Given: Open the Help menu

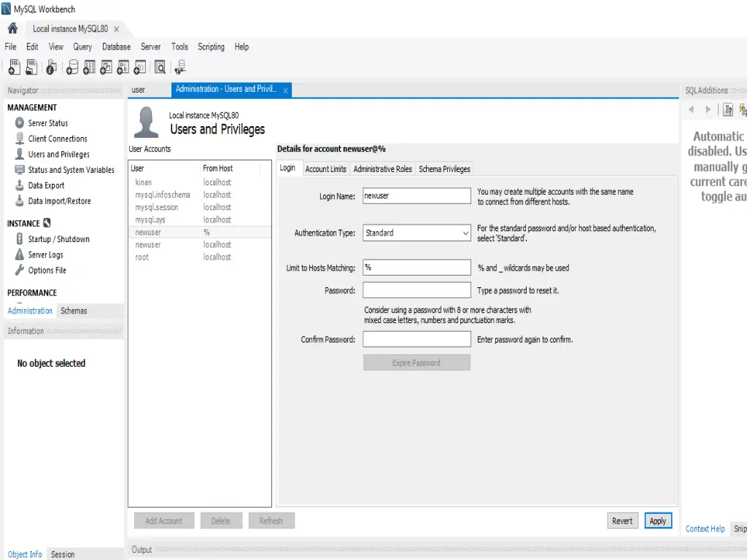Looking at the screenshot, I should (x=241, y=47).
